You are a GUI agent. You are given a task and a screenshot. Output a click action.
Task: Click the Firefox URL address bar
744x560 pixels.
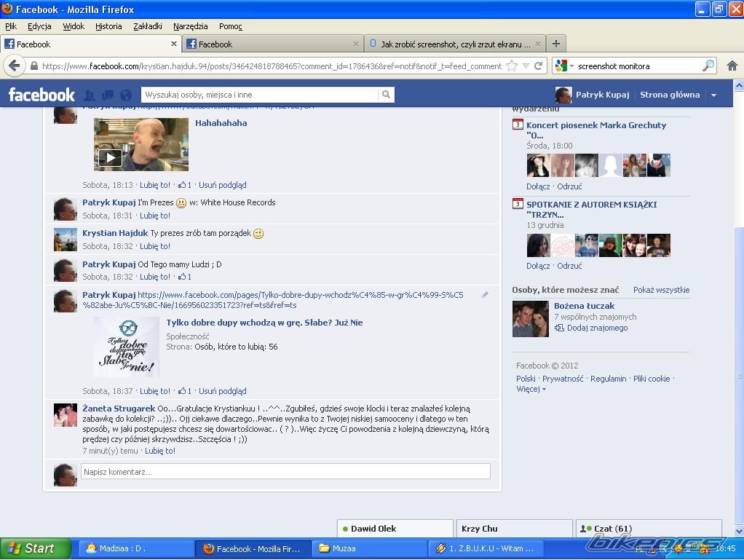click(272, 66)
